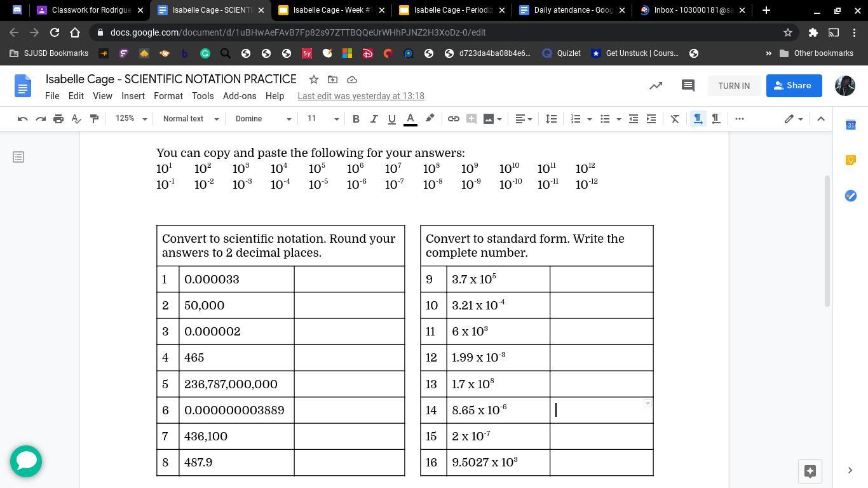The width and height of the screenshot is (868, 488).
Task: Open the Quizlet bookmark
Action: click(x=561, y=53)
